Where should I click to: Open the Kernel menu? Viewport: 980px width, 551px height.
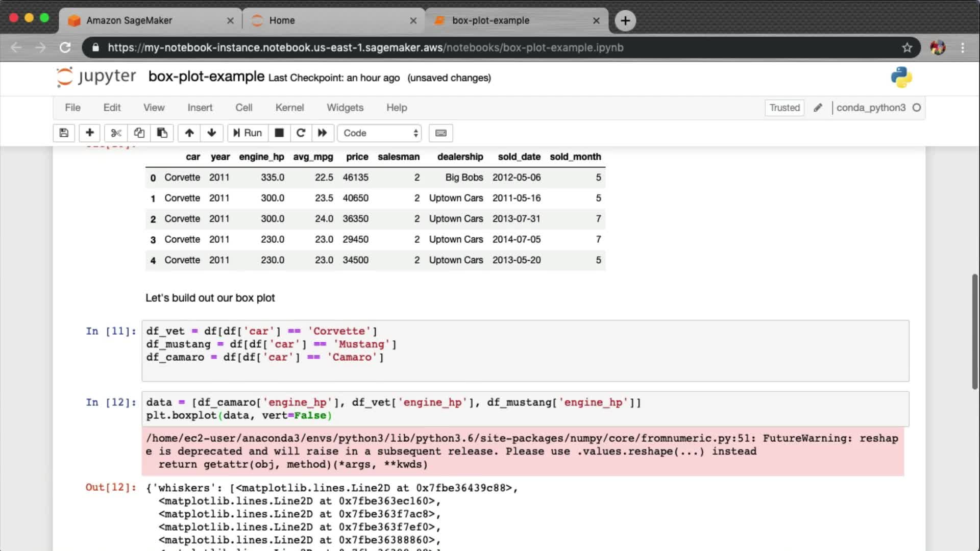(289, 108)
